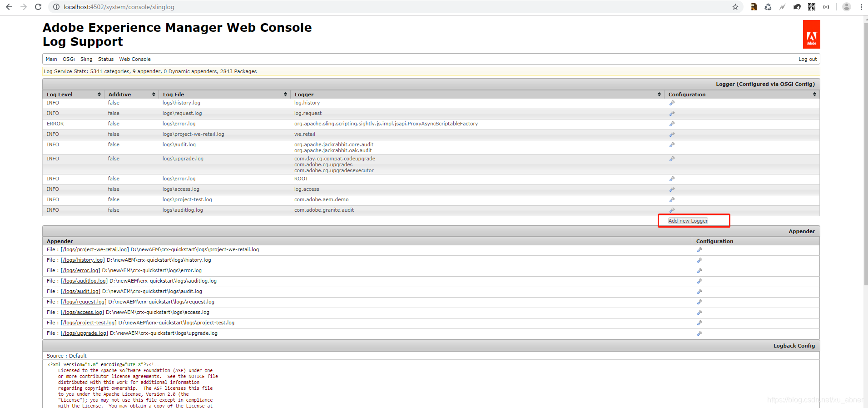Open wrench for project-we-retail.log appender
The image size is (868, 408).
click(x=699, y=250)
